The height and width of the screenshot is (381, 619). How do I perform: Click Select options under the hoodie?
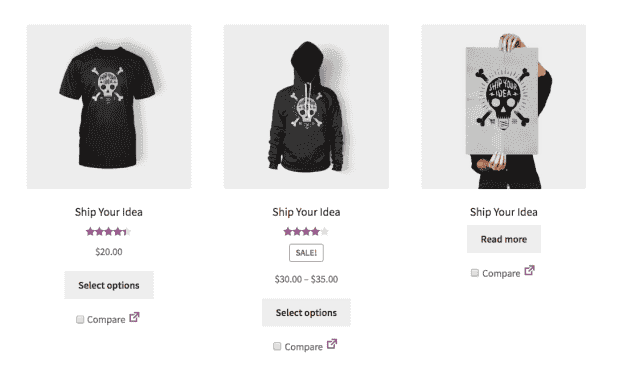306,313
